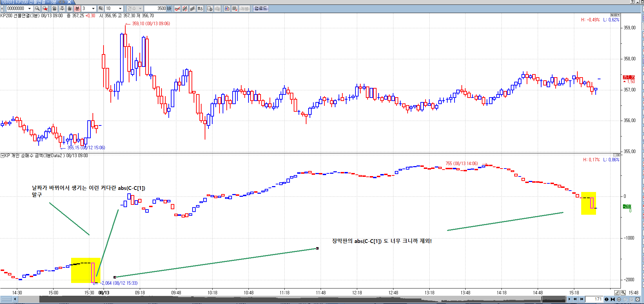Screen dimensions: 644x304
Task: Toggle the daily (일) period button
Action: coord(55,9)
